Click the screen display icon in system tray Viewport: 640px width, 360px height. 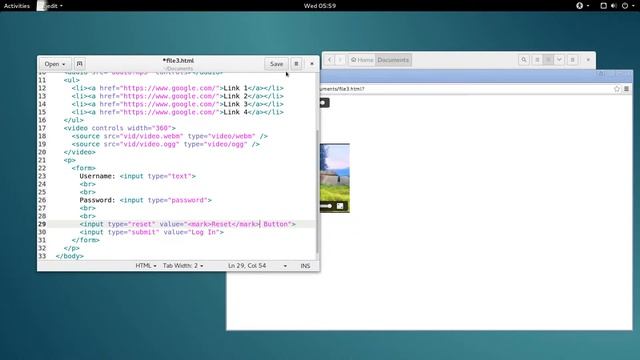(x=603, y=6)
